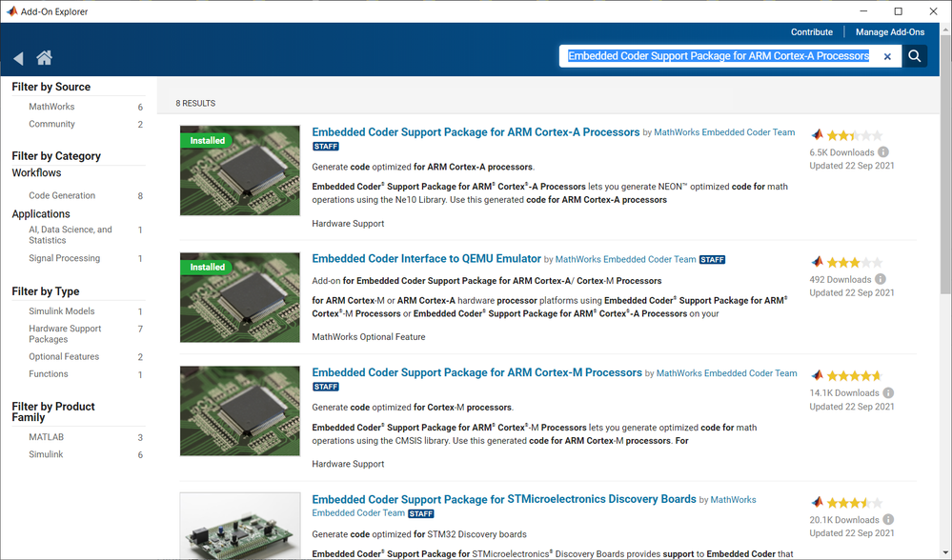Image resolution: width=952 pixels, height=560 pixels.
Task: Click the info icon beside 20.1K Downloads
Action: [888, 519]
